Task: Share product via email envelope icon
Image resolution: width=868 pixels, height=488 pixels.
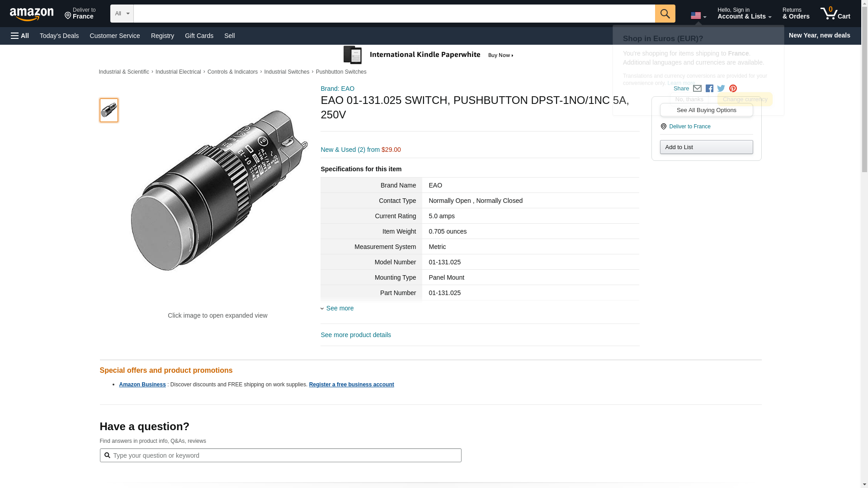Action: pos(697,89)
